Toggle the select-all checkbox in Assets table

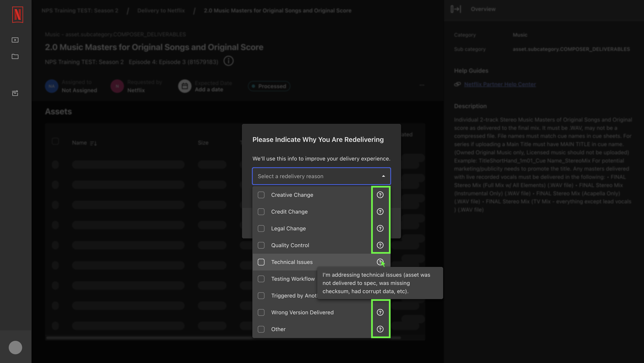55,141
